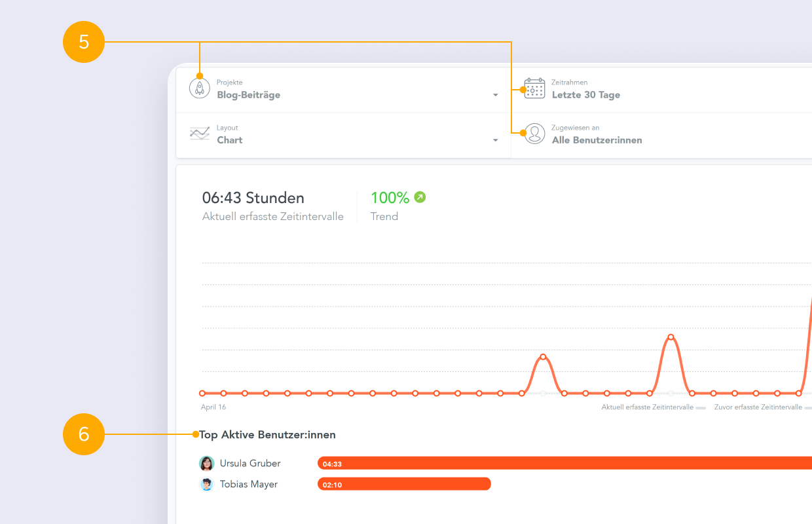Click the 100% trend value
This screenshot has height=524, width=812.
[x=390, y=198]
